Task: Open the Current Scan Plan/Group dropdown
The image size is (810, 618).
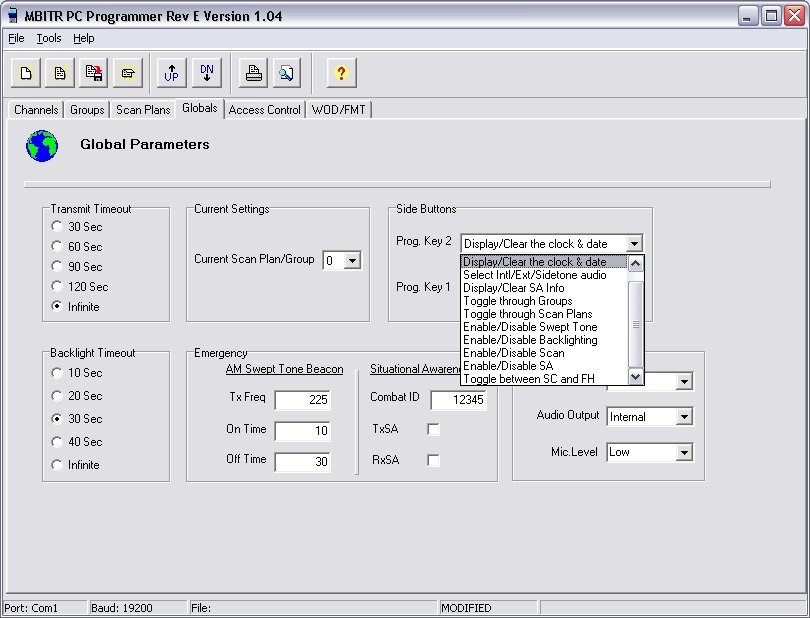Action: tap(351, 261)
